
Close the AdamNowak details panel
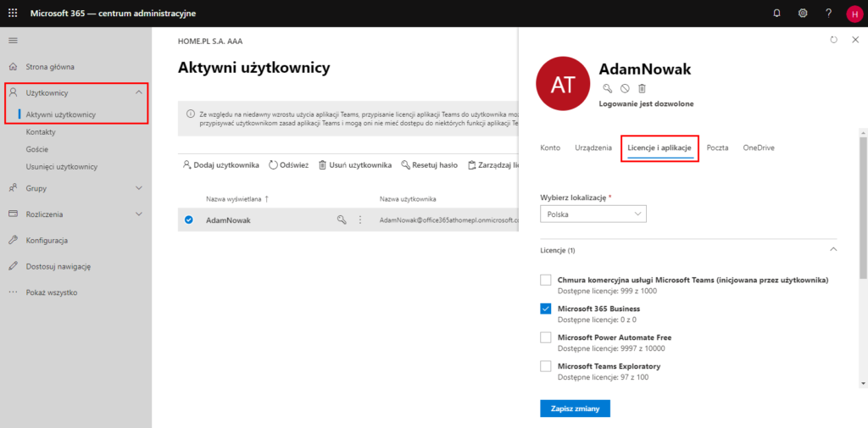pyautogui.click(x=855, y=40)
